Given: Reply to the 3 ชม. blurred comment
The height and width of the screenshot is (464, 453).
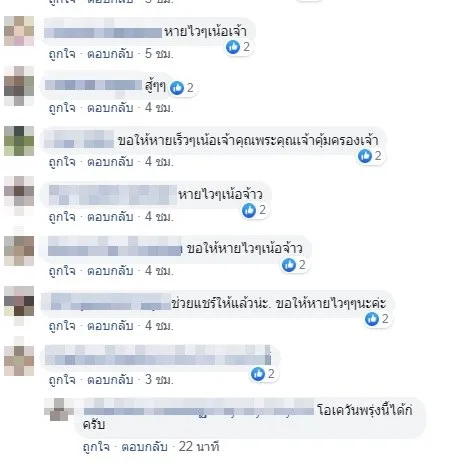Looking at the screenshot, I should point(110,380).
